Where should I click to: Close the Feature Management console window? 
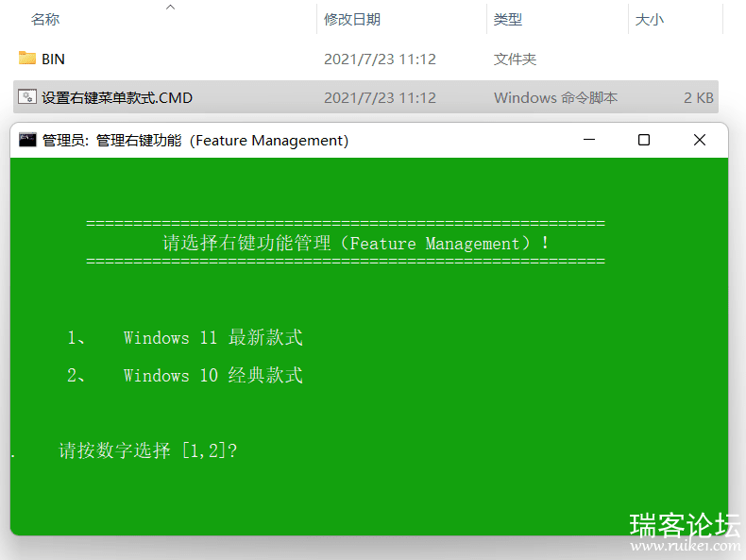[699, 140]
